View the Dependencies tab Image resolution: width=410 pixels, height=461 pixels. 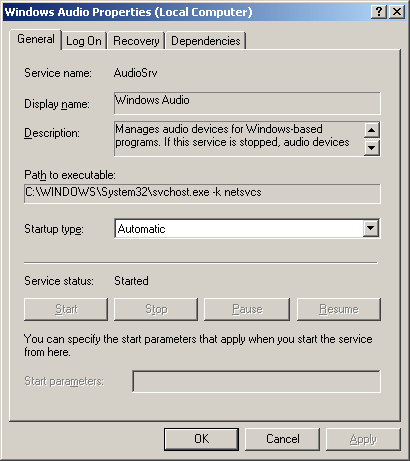[x=206, y=41]
